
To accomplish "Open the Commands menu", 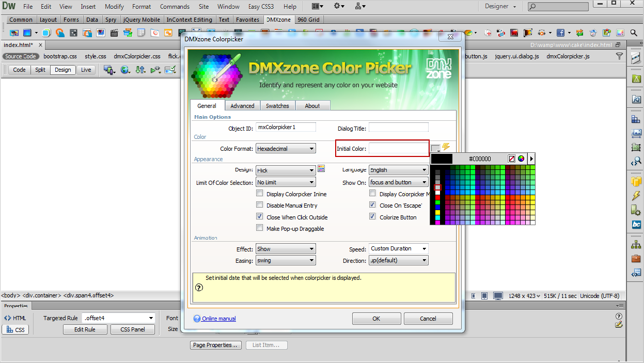I will 175,7.
